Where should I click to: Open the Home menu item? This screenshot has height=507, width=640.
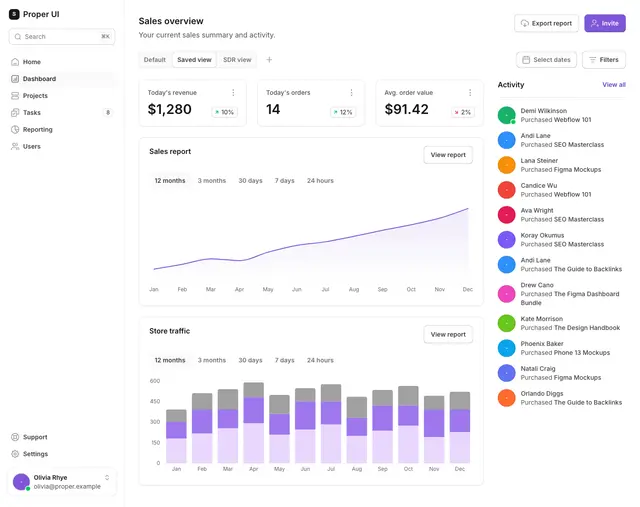point(62,62)
